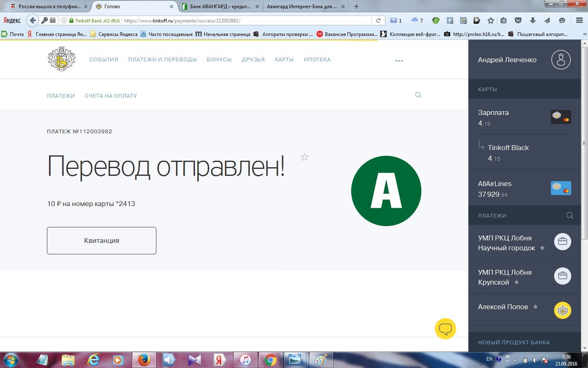Open the mail notifier envelope icon
Screen dimensions: 588x368
coord(394,20)
